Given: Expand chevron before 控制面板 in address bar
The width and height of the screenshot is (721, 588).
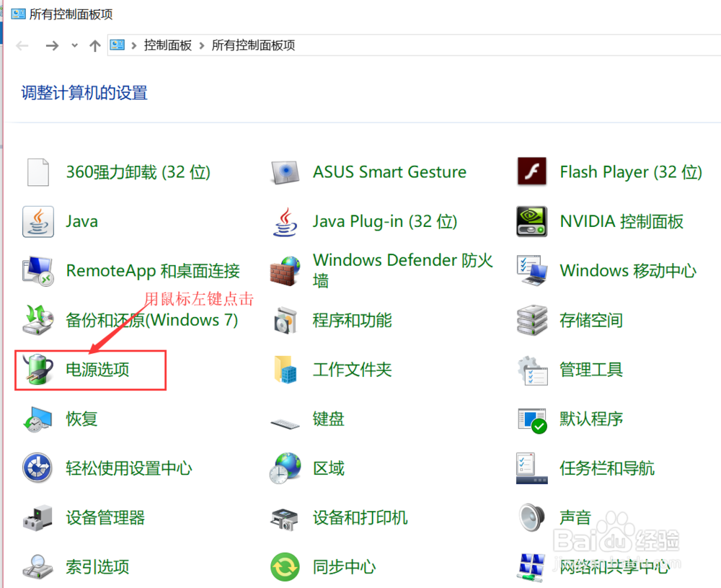Looking at the screenshot, I should pyautogui.click(x=134, y=45).
